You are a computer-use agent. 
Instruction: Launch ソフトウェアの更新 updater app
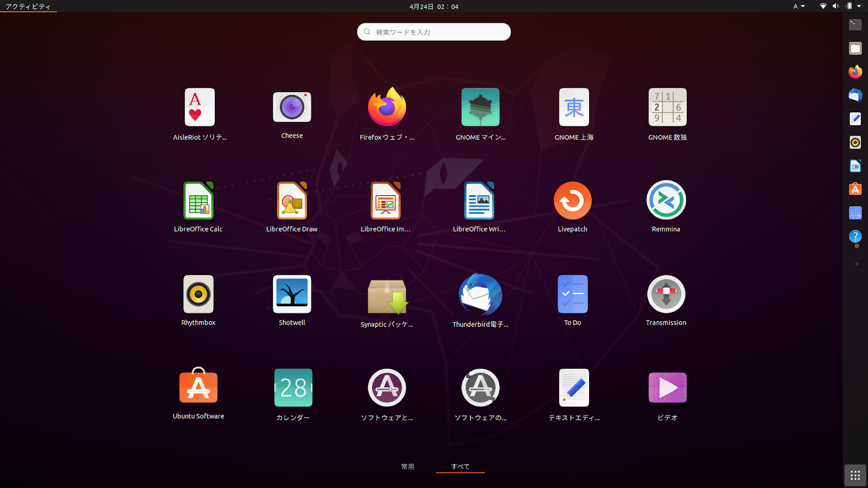[x=480, y=388]
